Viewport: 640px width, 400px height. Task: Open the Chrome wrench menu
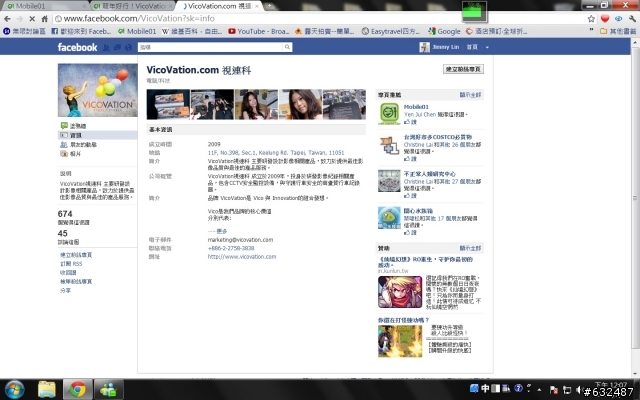(x=632, y=19)
